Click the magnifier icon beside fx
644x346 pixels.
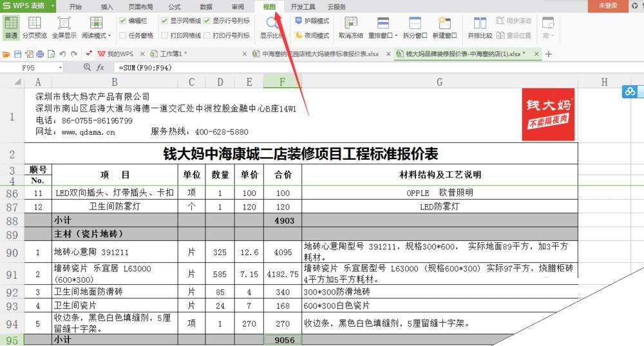coord(87,68)
